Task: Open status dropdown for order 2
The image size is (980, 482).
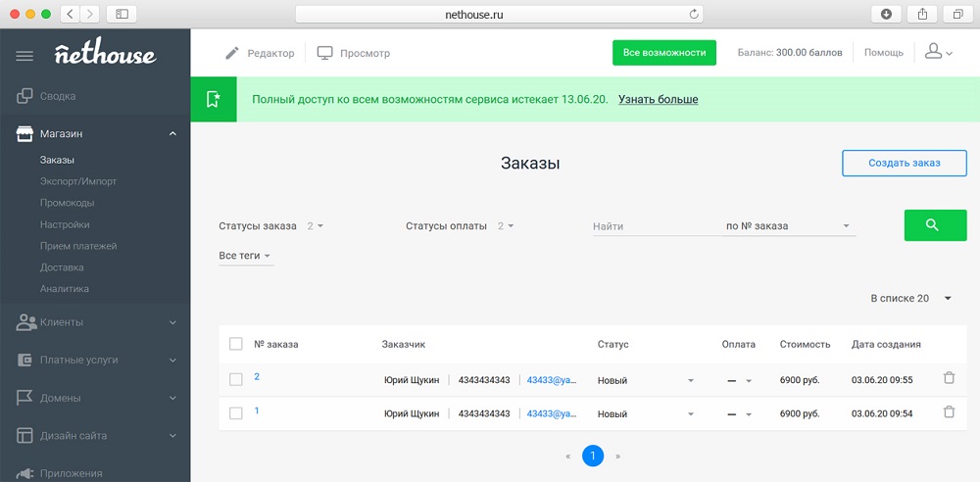Action: click(646, 380)
